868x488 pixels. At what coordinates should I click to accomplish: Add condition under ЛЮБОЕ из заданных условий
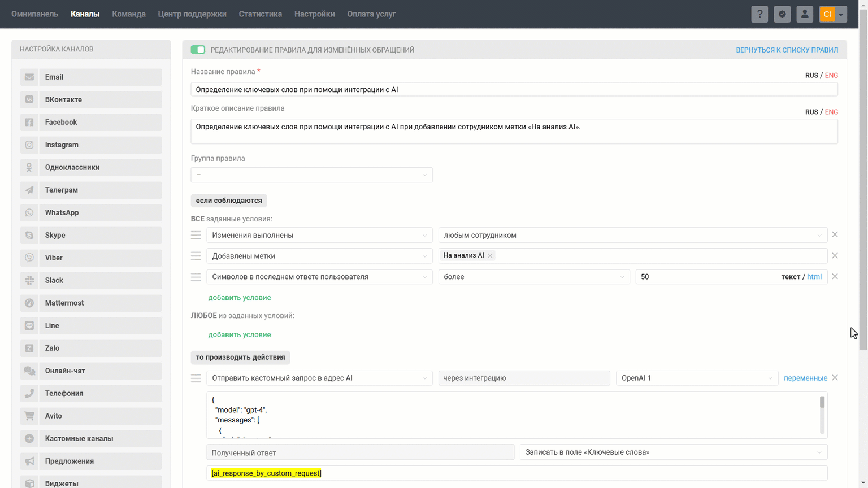240,334
